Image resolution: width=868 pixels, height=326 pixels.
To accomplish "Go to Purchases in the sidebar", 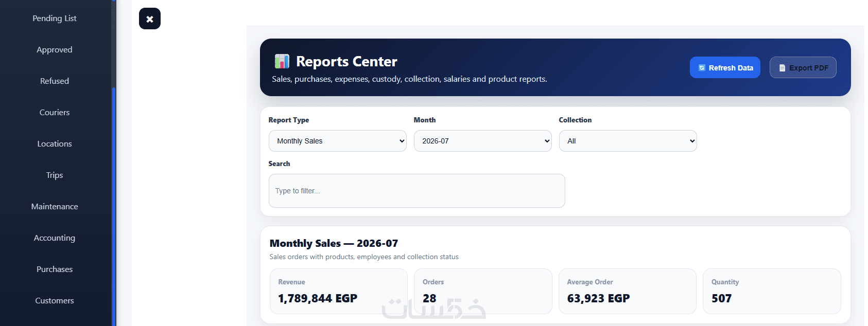I will (55, 269).
